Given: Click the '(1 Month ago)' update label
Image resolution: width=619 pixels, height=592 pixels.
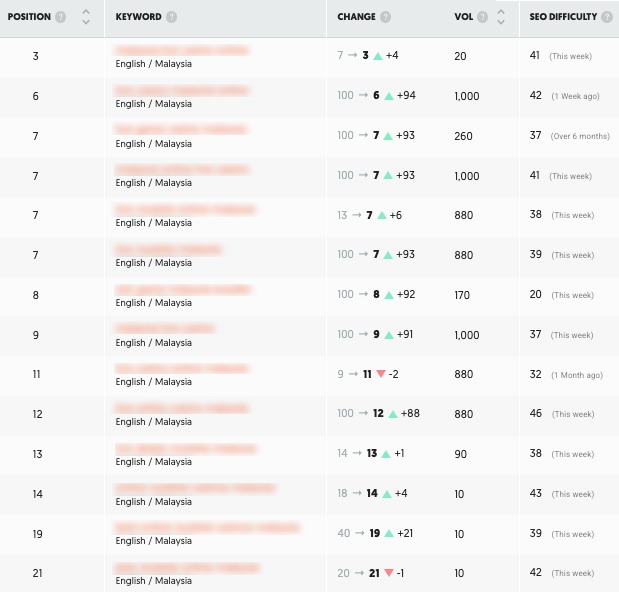Looking at the screenshot, I should click(x=577, y=375).
